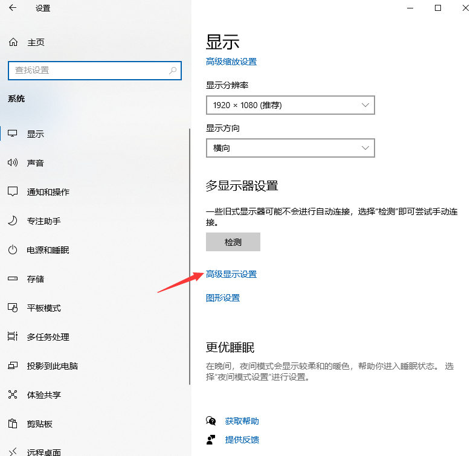
Task: Open Tablet mode (平板模式) settings page
Action: point(43,308)
